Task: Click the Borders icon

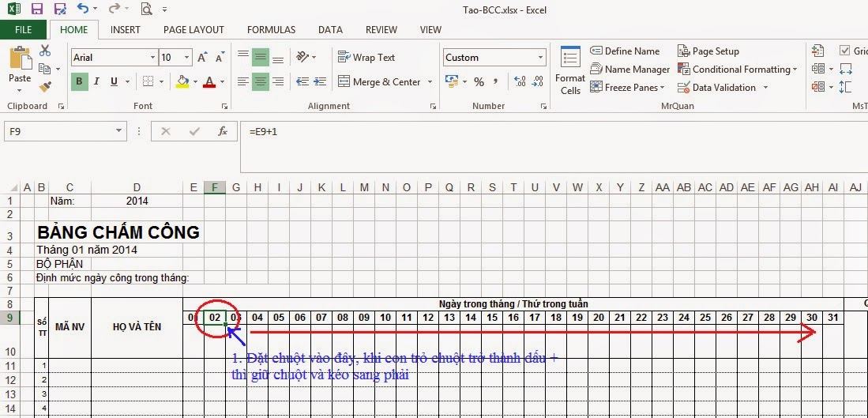Action: click(x=148, y=81)
